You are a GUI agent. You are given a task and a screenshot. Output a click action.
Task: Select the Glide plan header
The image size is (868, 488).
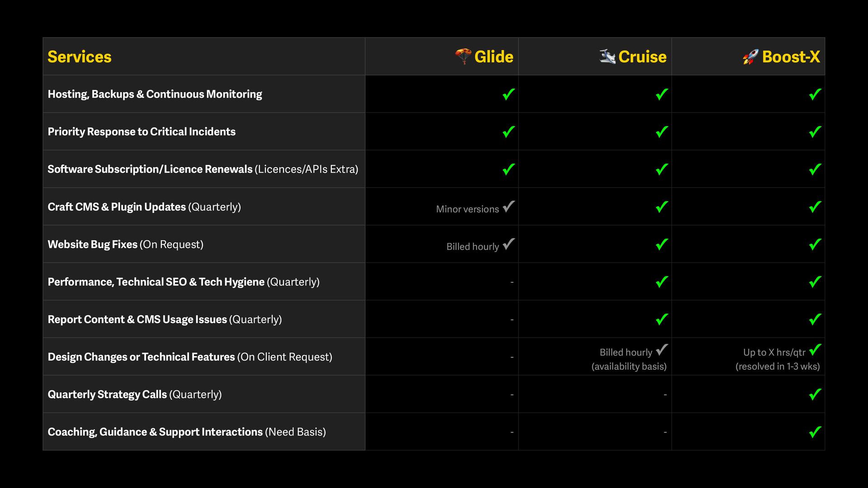(494, 57)
